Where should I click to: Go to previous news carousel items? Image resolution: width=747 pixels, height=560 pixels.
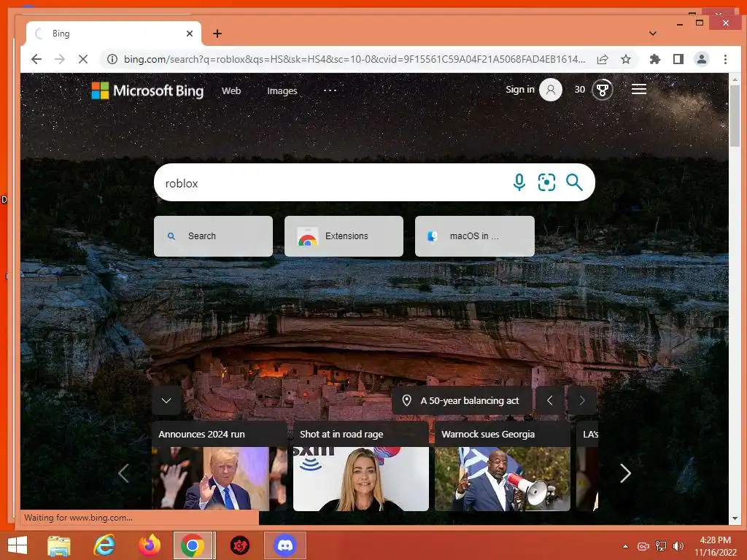[123, 472]
